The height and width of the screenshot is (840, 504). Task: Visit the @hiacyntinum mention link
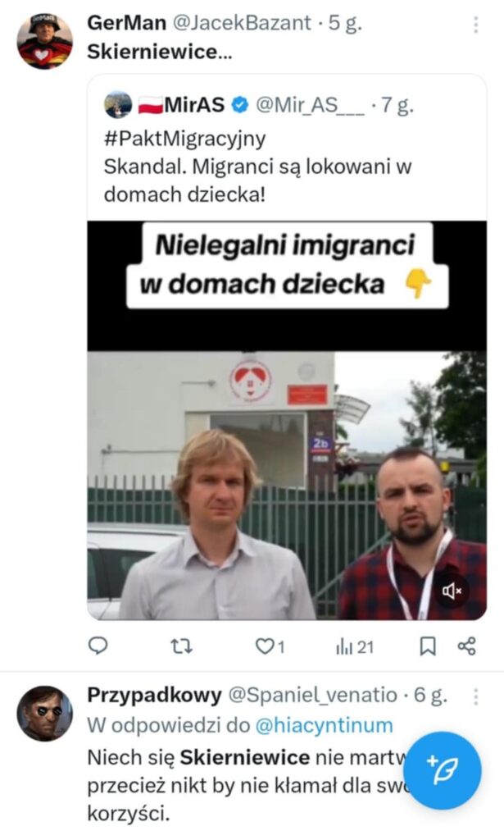click(325, 725)
